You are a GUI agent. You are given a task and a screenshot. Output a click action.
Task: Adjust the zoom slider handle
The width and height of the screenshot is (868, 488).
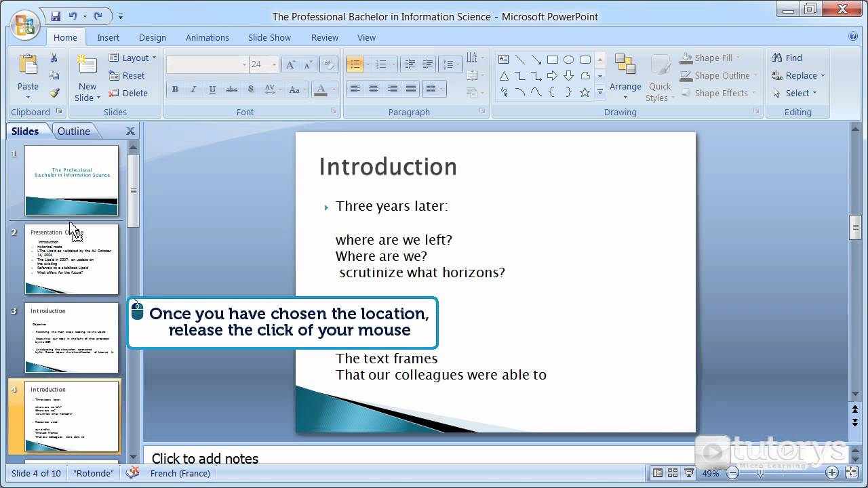(x=760, y=473)
